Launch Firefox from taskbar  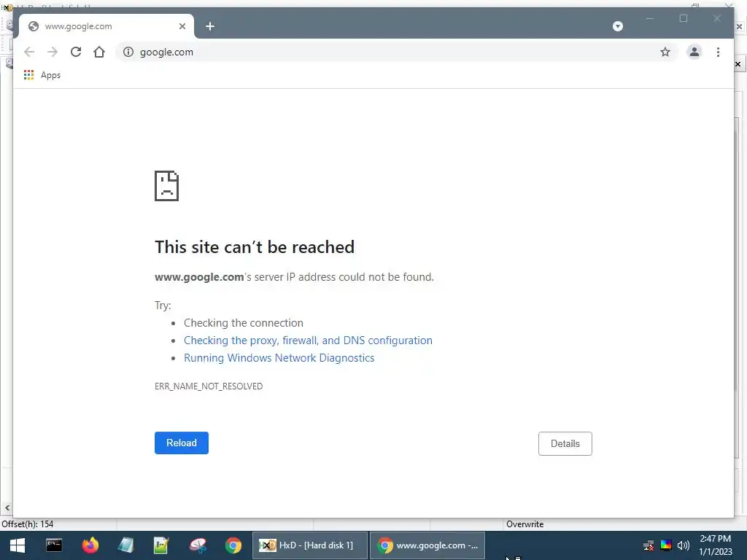tap(90, 545)
